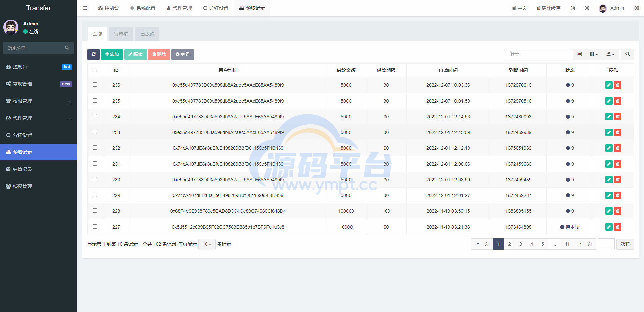Image resolution: width=644 pixels, height=312 pixels.
Task: Click the 搜索菜单 sidebar search field
Action: click(x=39, y=48)
